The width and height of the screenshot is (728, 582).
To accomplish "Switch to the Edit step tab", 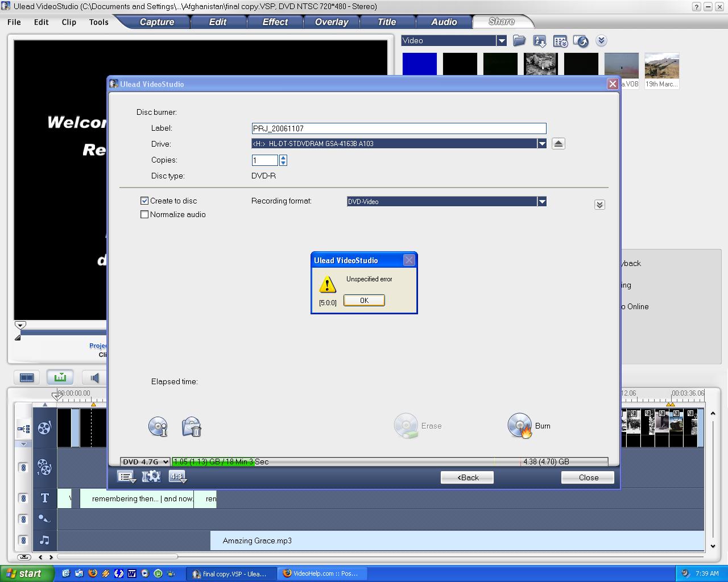I will coord(218,22).
